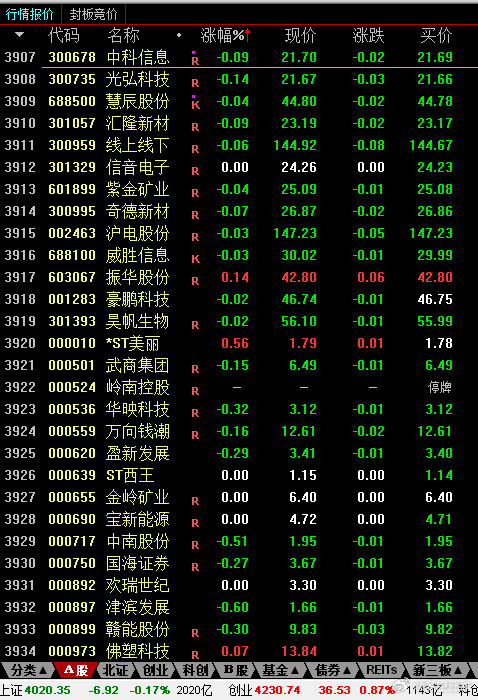
Task: Switch to the 行情报价 tab
Action: [x=30, y=14]
